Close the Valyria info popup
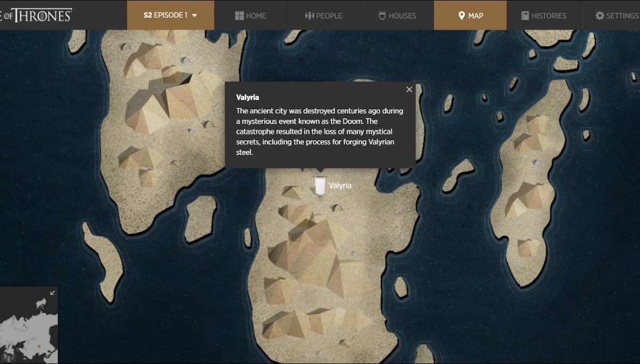640x364 pixels. coord(409,90)
